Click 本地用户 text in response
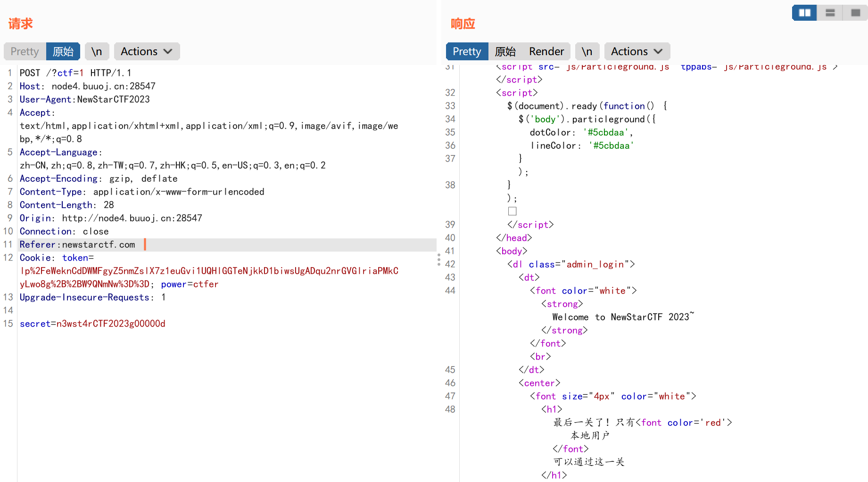 tap(590, 435)
